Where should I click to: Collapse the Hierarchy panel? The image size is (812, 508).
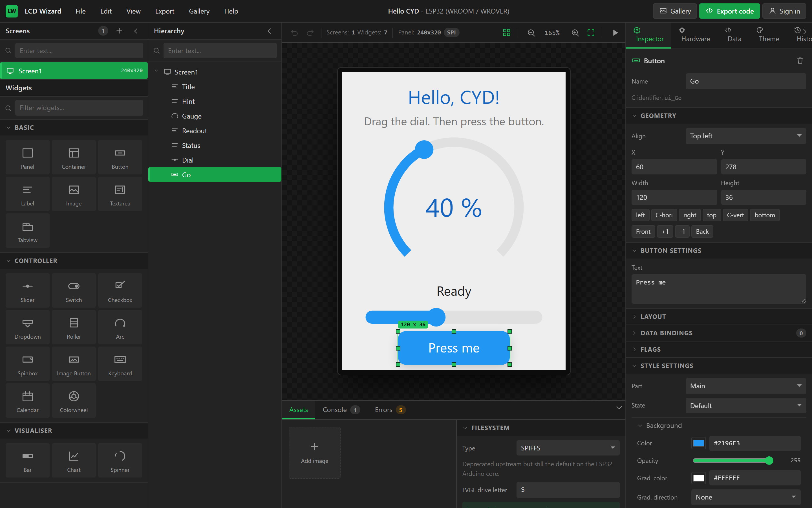tap(270, 31)
